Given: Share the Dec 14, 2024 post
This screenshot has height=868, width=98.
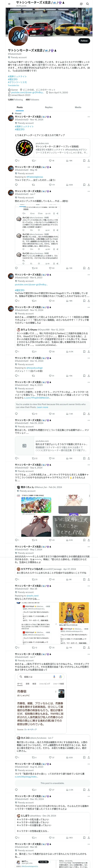Looking at the screenshot, I should click(x=89, y=376).
